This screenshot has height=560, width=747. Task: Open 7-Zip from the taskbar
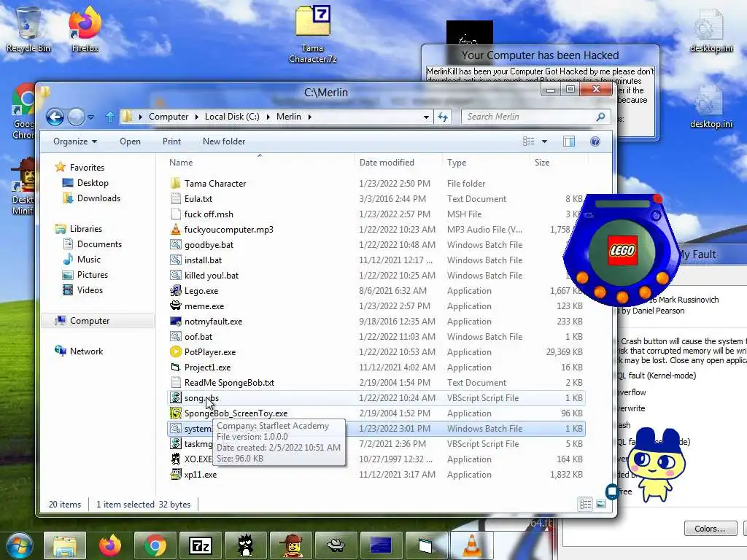point(200,545)
